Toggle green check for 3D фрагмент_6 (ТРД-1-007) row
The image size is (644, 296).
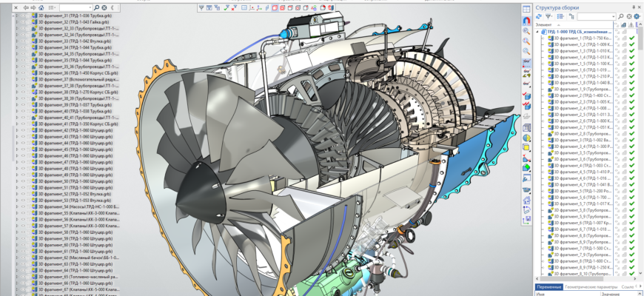631,223
